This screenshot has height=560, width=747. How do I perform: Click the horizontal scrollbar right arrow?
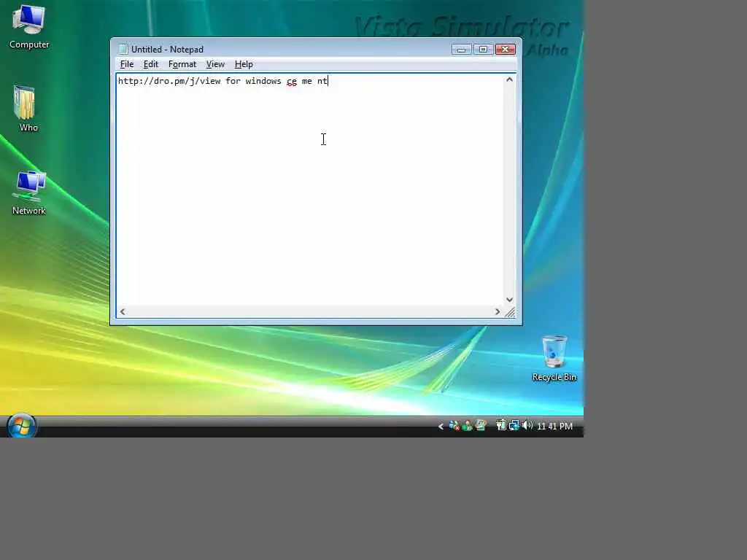point(498,312)
